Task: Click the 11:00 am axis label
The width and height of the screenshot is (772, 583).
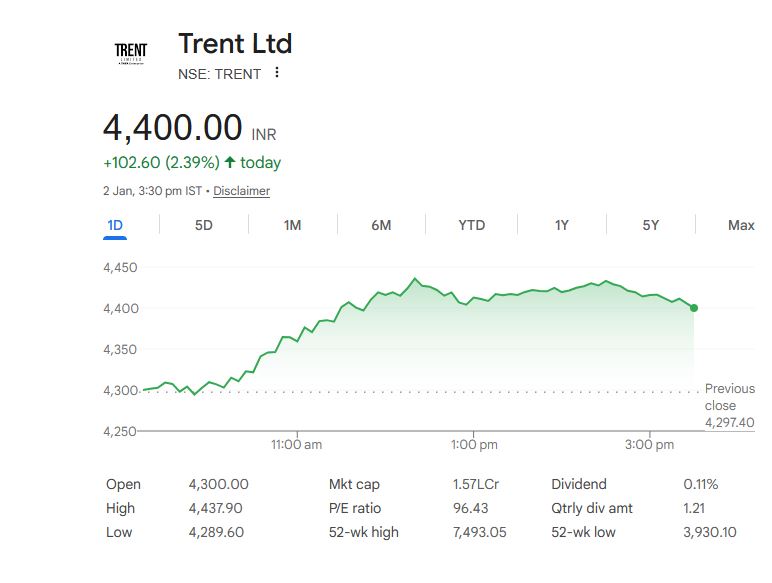Action: coord(297,444)
